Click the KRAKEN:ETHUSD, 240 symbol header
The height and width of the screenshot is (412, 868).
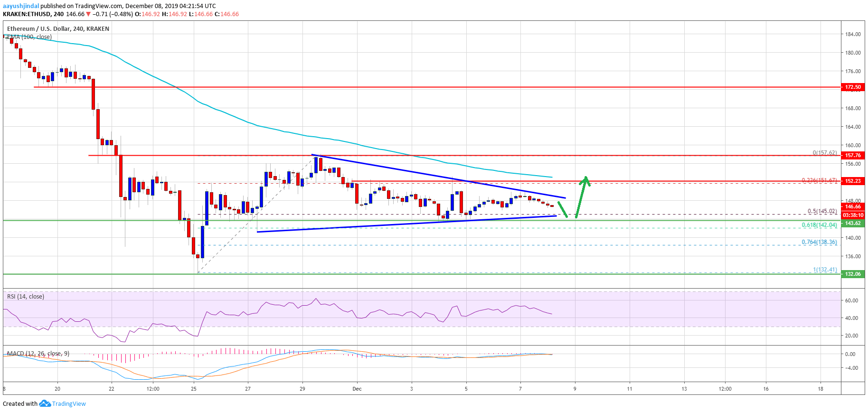coord(33,14)
